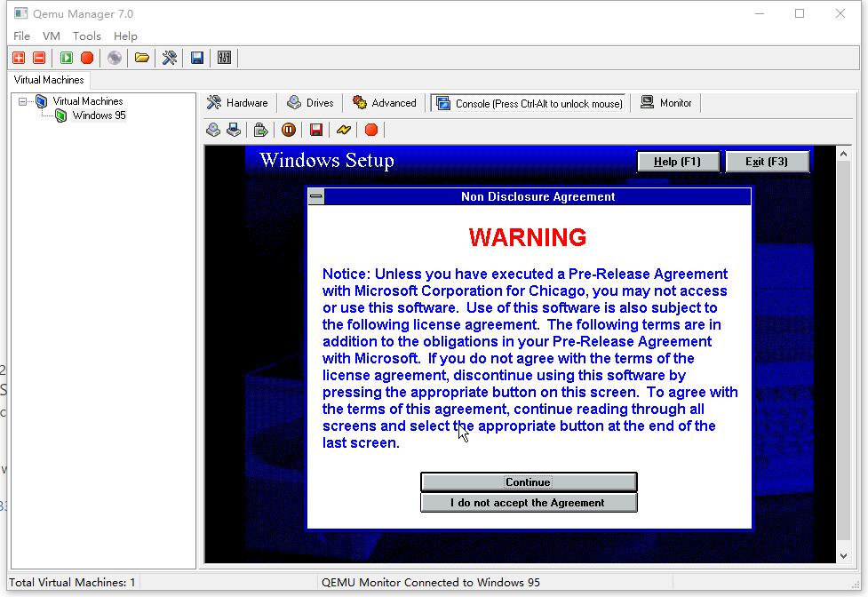Click blue floppy disk toolbar icon
This screenshot has height=597, width=868.
click(197, 58)
